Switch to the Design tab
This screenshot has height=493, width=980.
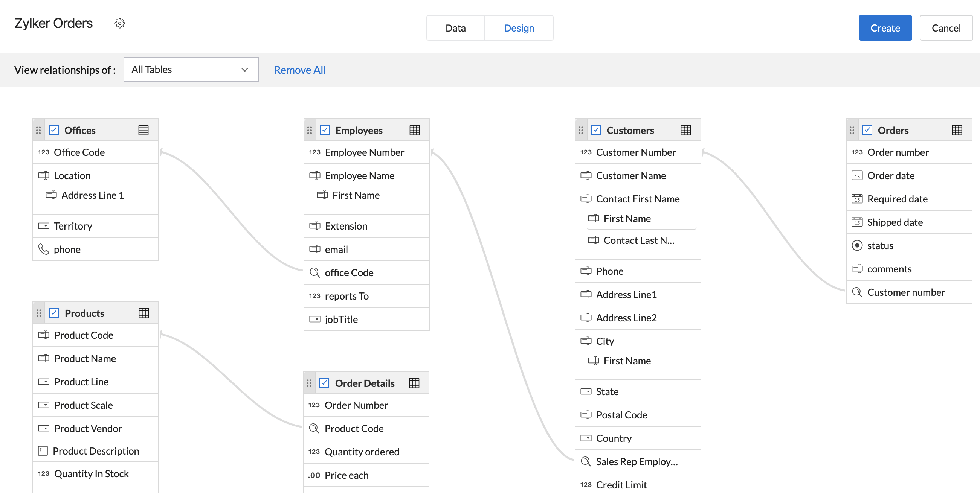pyautogui.click(x=519, y=28)
